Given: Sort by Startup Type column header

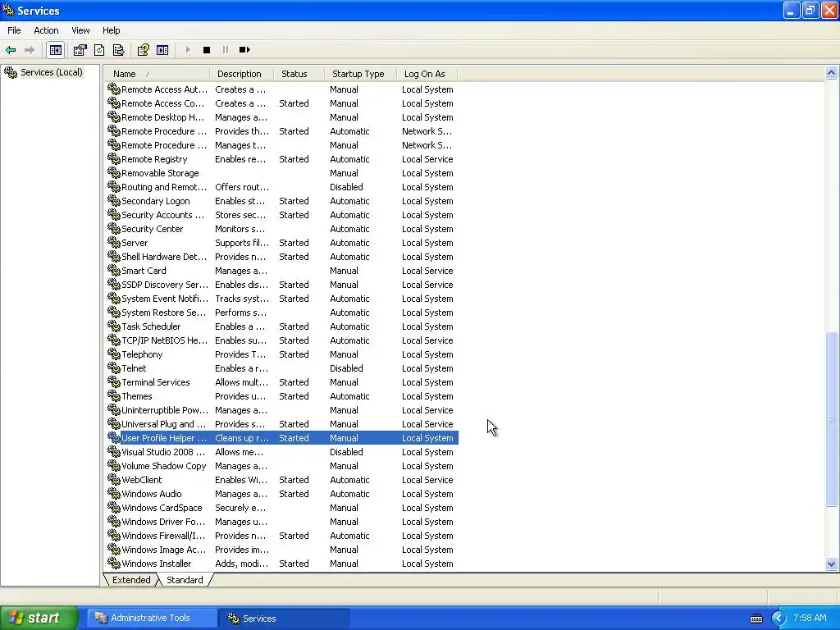Looking at the screenshot, I should point(361,74).
